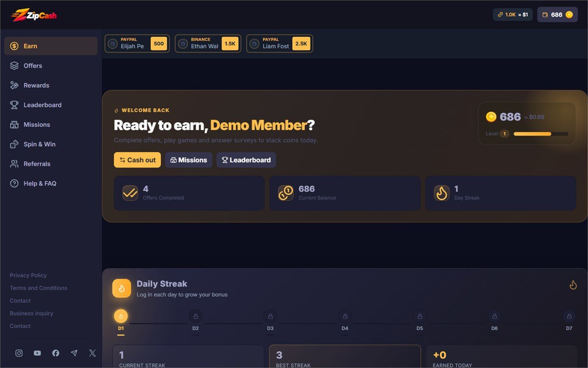Open the Facebook social icon

point(56,353)
